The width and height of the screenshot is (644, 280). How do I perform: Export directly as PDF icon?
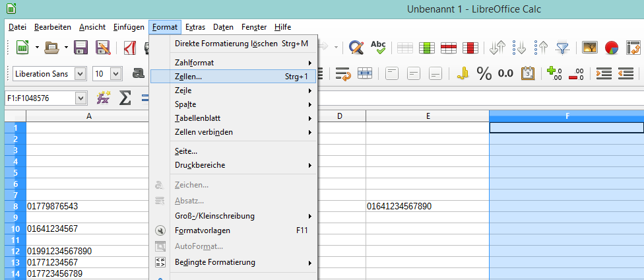[x=131, y=48]
